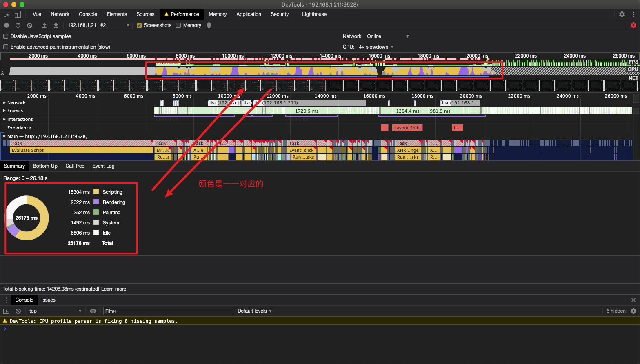Click the trash collect garbage icon
The width and height of the screenshot is (640, 364).
209,25
